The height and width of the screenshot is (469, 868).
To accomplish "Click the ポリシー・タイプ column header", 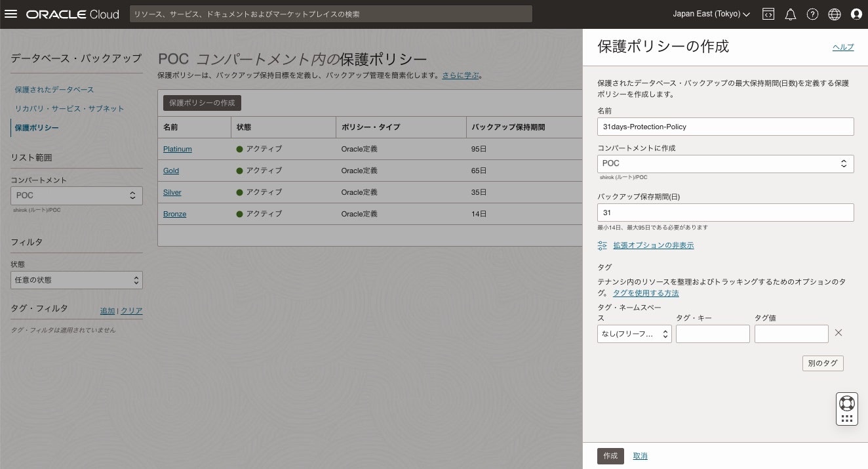I will tap(370, 127).
